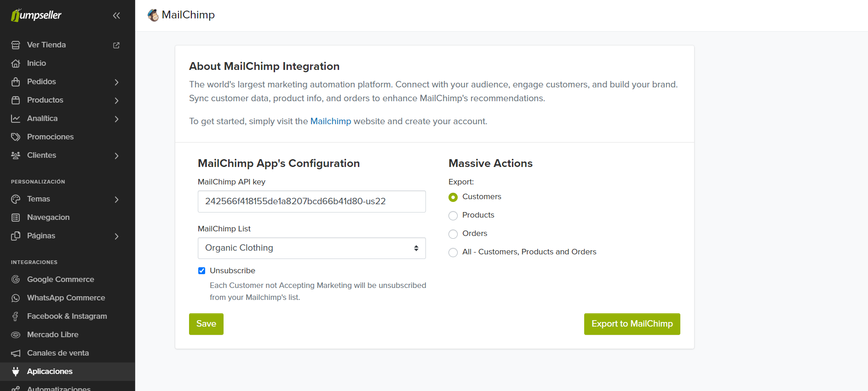Click the Promociones tag icon
This screenshot has height=391, width=868.
tap(16, 137)
